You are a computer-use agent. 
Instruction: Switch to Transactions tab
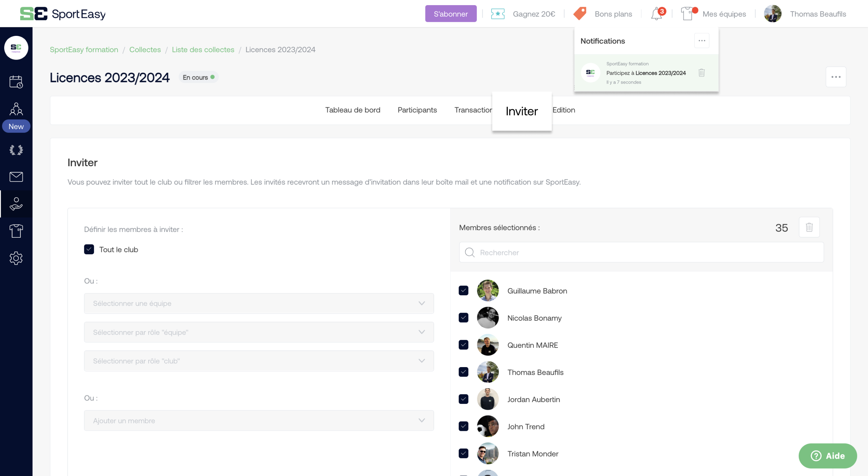click(x=473, y=110)
